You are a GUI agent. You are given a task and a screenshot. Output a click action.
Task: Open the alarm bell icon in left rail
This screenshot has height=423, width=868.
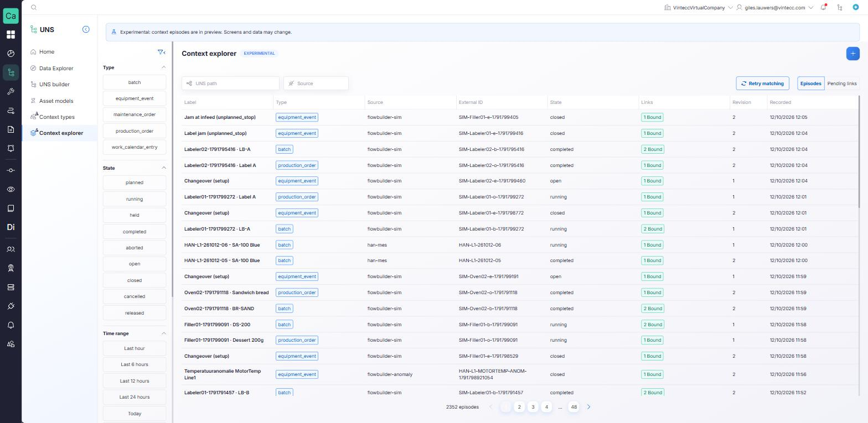[11, 148]
